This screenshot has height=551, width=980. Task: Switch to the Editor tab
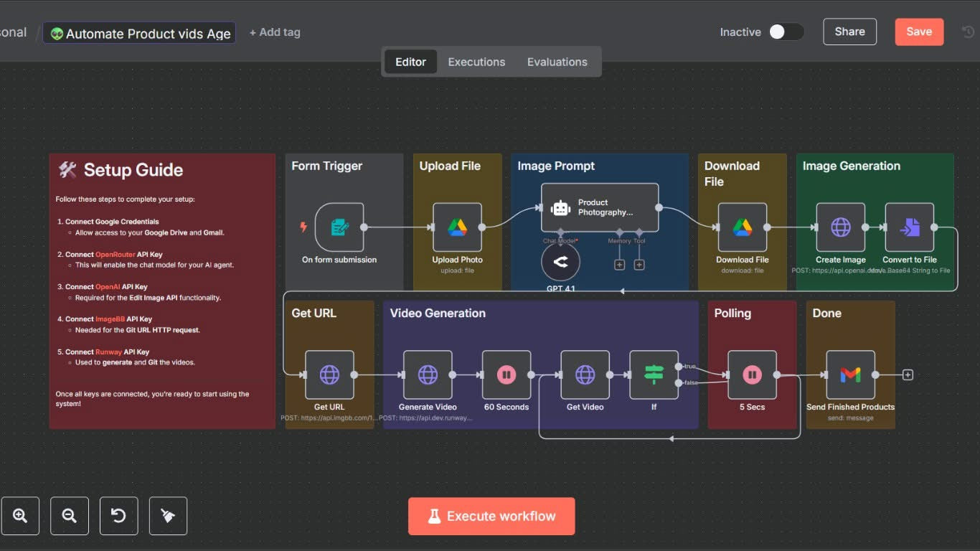(410, 62)
